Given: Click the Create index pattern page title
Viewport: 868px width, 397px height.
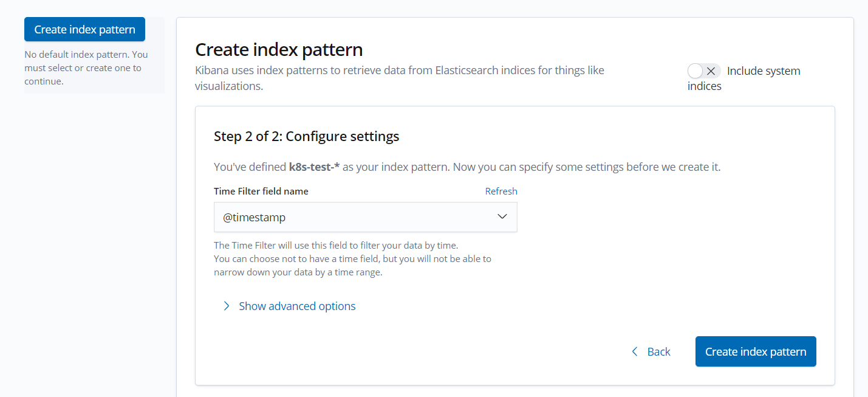Looking at the screenshot, I should click(x=279, y=49).
